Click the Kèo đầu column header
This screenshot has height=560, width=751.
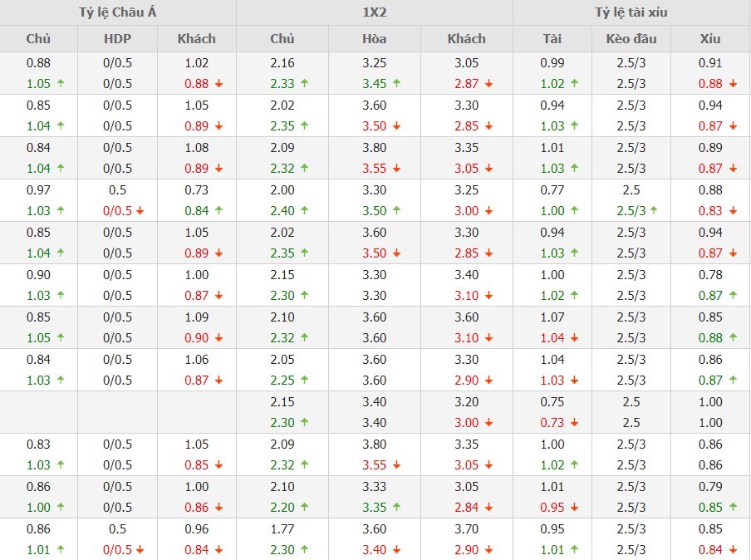tap(631, 38)
